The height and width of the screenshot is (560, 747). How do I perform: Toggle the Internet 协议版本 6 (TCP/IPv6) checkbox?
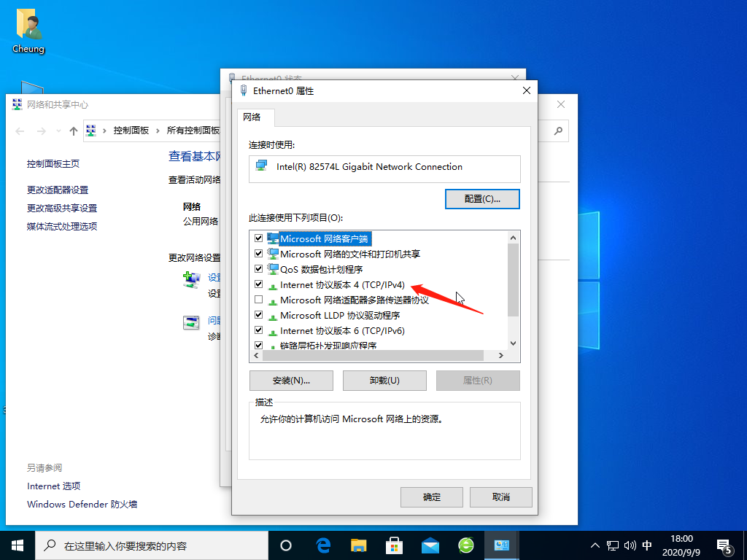pos(258,330)
